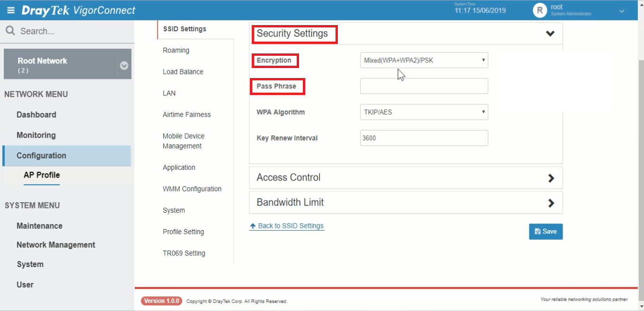Click the hamburger menu icon
Viewport: 644px width, 311px height.
click(11, 10)
